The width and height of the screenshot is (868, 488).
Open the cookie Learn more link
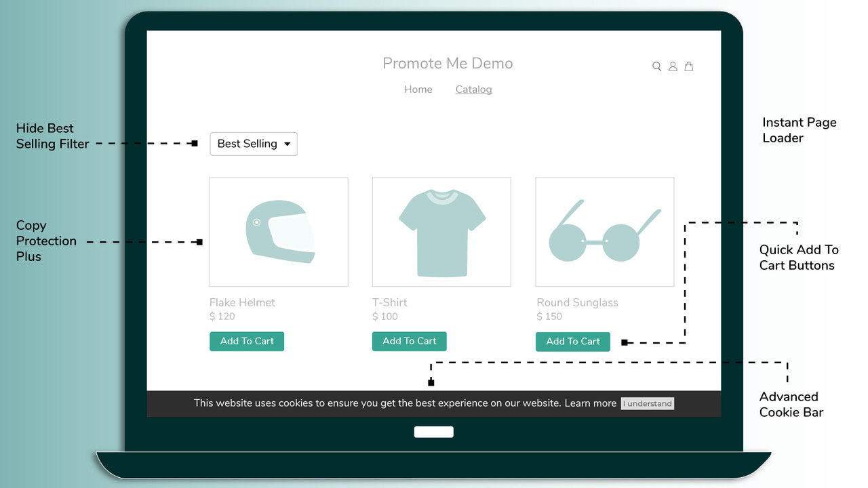coord(590,403)
